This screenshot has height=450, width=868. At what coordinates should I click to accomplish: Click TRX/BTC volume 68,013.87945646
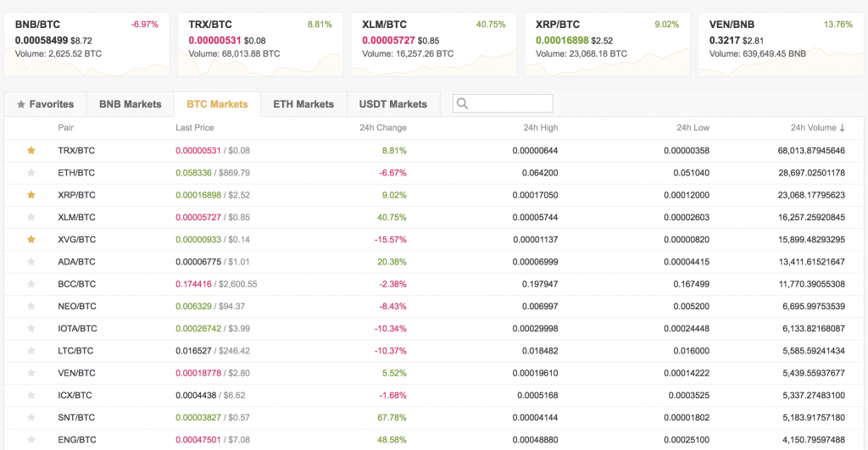click(811, 151)
